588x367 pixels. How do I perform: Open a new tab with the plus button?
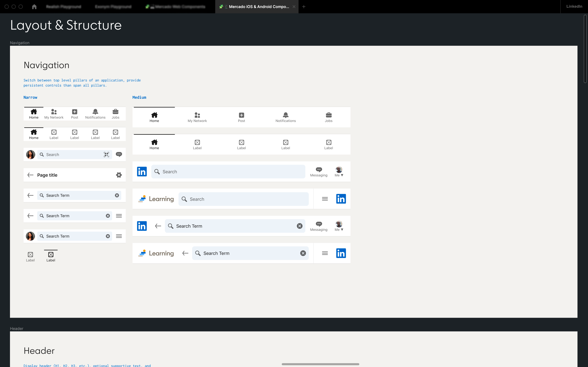point(304,7)
